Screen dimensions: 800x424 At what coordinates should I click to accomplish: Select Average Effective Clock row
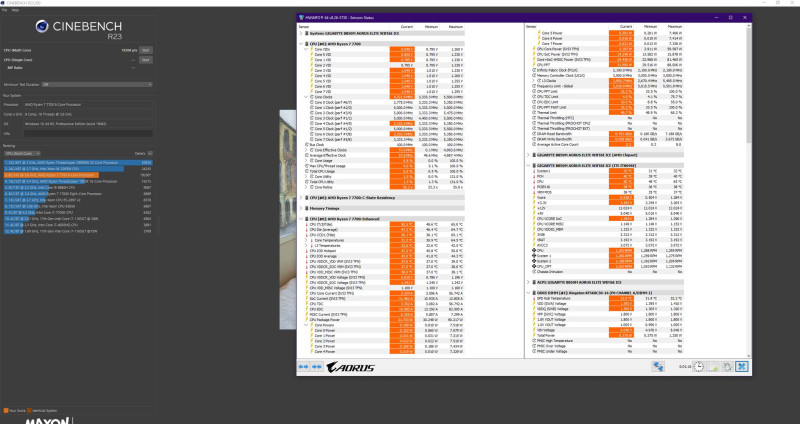click(382, 156)
